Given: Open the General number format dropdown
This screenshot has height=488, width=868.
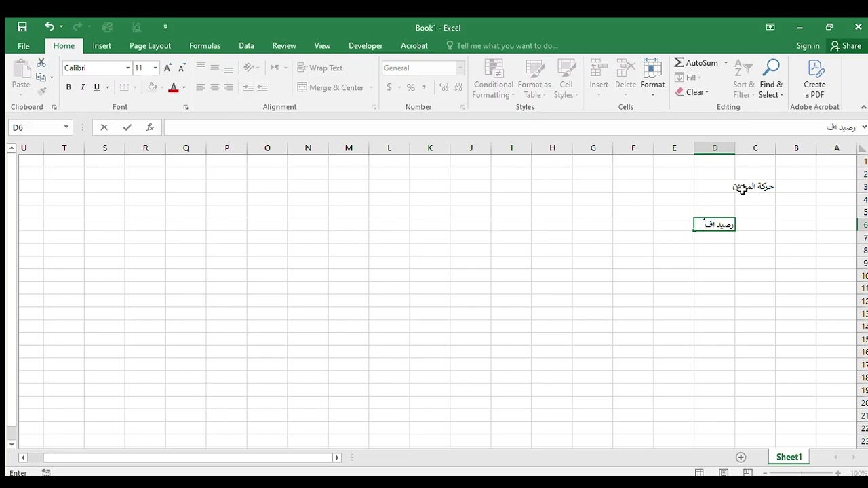Looking at the screenshot, I should [x=460, y=68].
